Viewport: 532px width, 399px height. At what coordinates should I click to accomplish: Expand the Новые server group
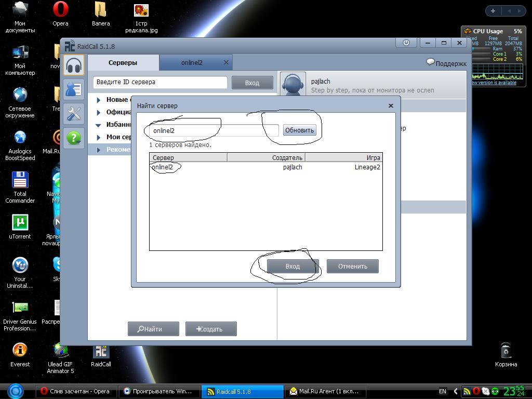[98, 100]
